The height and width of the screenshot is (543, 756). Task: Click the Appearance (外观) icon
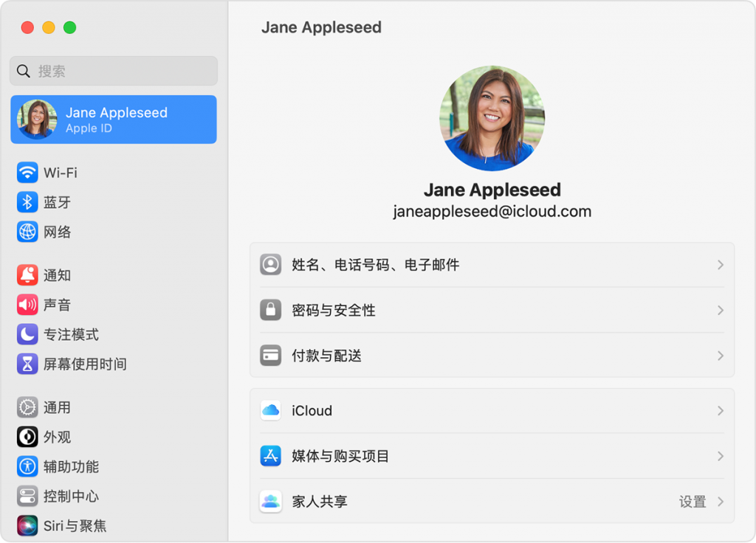point(27,437)
